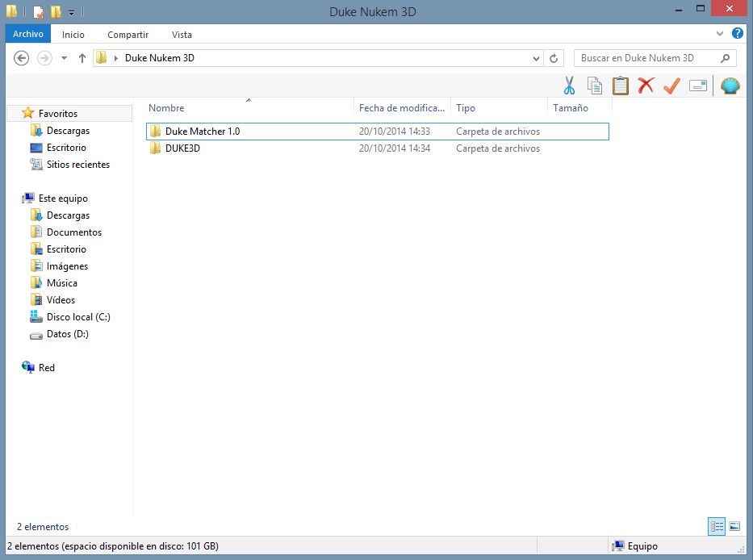
Task: Open Datos (D:) drive
Action: coord(67,334)
